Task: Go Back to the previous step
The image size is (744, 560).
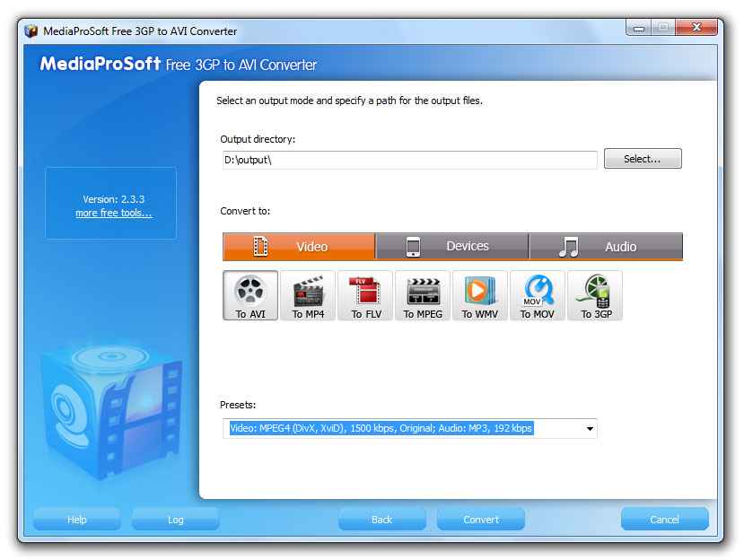Action: tap(382, 520)
